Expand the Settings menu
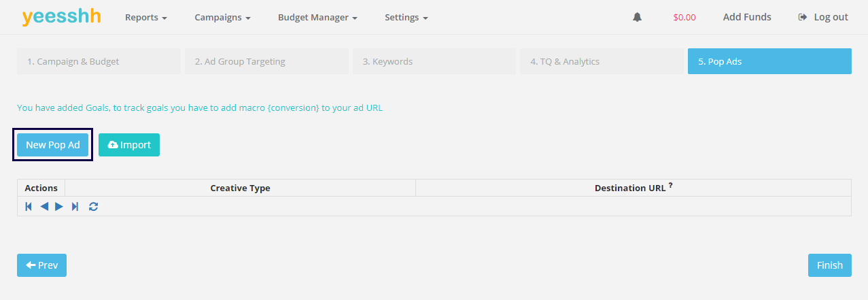This screenshot has height=300, width=868. coord(406,17)
